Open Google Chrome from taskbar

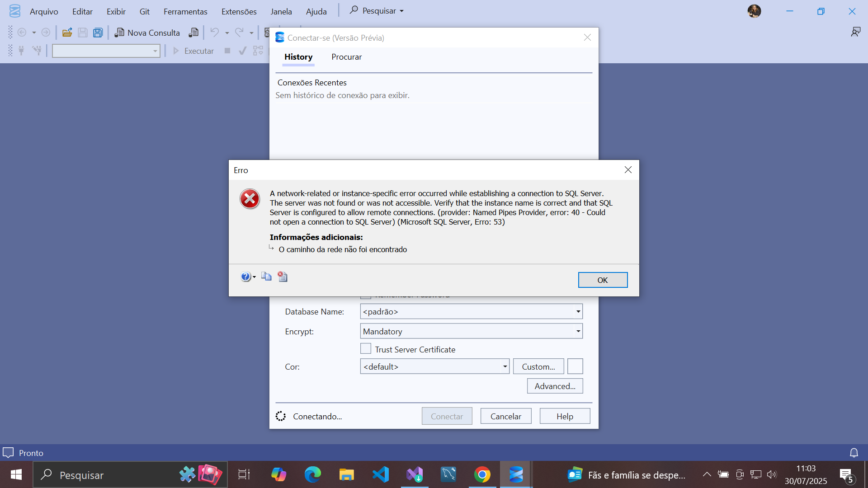(482, 474)
